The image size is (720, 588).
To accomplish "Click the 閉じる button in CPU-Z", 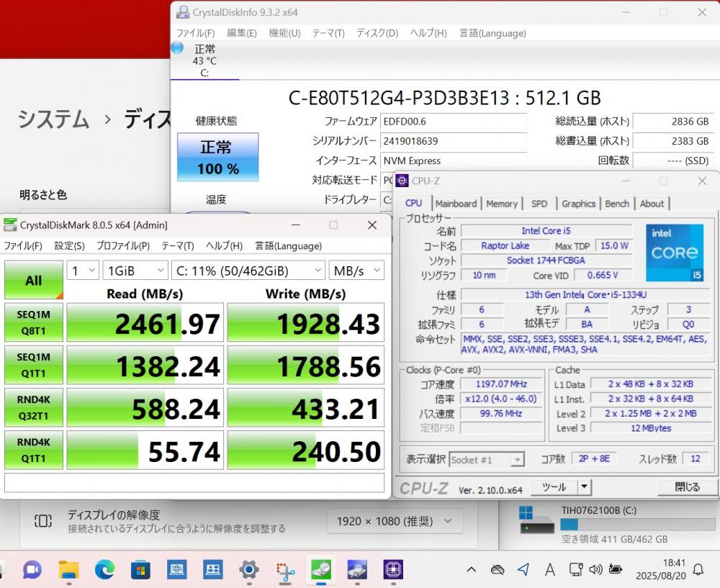I will click(x=688, y=487).
